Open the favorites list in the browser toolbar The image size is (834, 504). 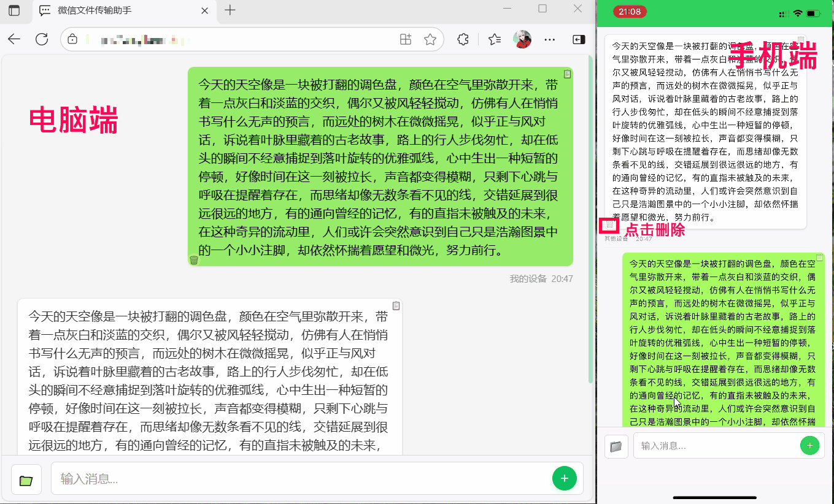coord(495,40)
